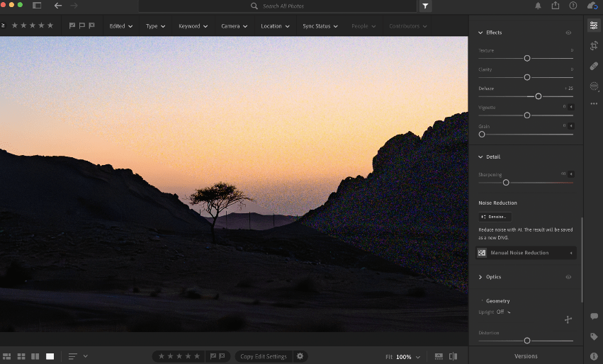603x364 pixels.
Task: Click the Denoise button
Action: point(495,217)
